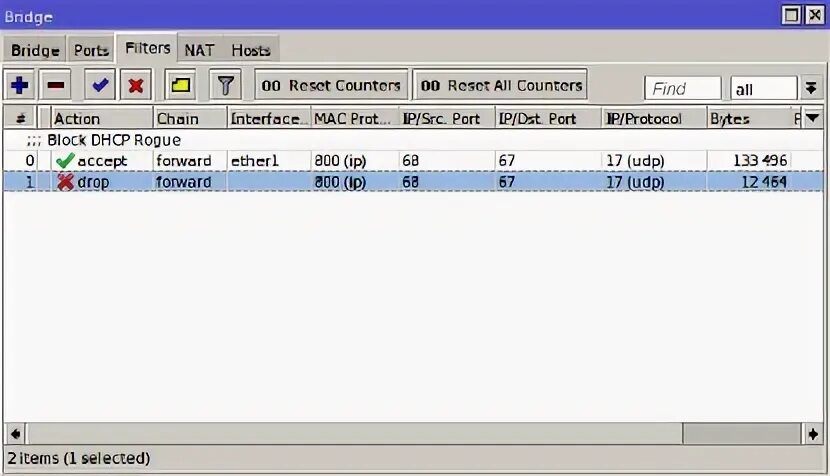
Task: Open the Filters tab
Action: pos(147,48)
